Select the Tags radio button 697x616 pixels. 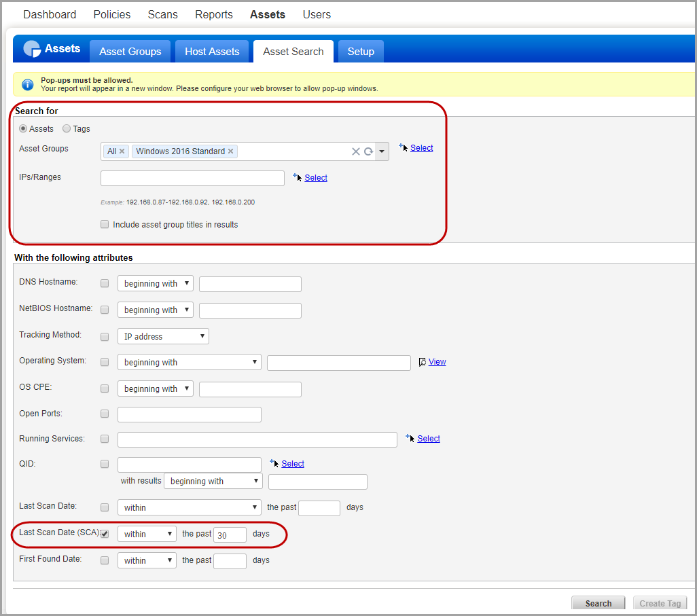click(67, 128)
